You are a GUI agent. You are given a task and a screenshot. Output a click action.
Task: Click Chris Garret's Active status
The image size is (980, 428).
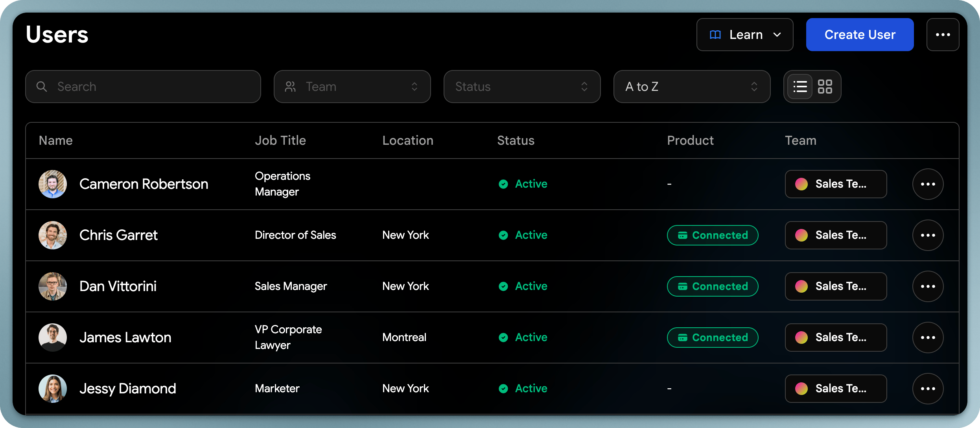(523, 235)
